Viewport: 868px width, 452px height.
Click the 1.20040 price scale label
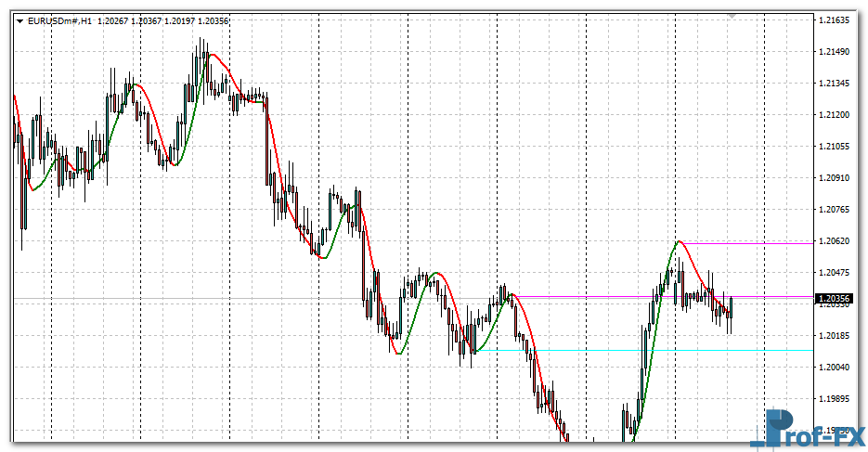836,367
